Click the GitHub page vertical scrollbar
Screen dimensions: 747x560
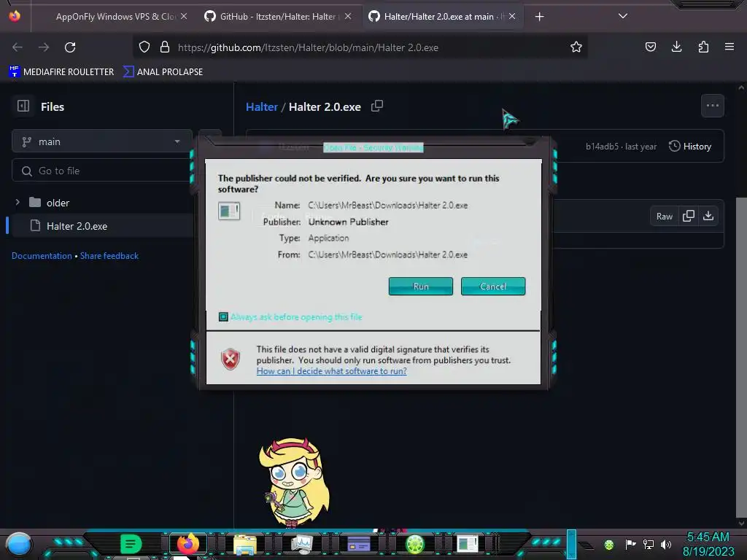741,357
